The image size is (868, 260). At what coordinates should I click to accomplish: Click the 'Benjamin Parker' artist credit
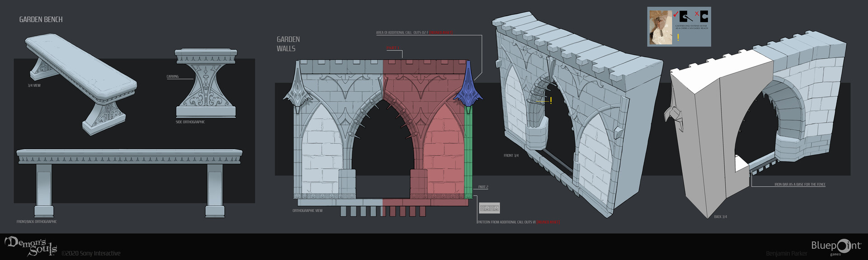pyautogui.click(x=787, y=254)
